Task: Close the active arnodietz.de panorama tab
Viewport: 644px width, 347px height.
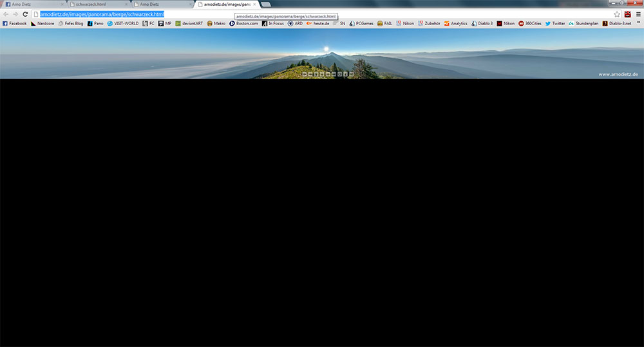Action: click(255, 5)
